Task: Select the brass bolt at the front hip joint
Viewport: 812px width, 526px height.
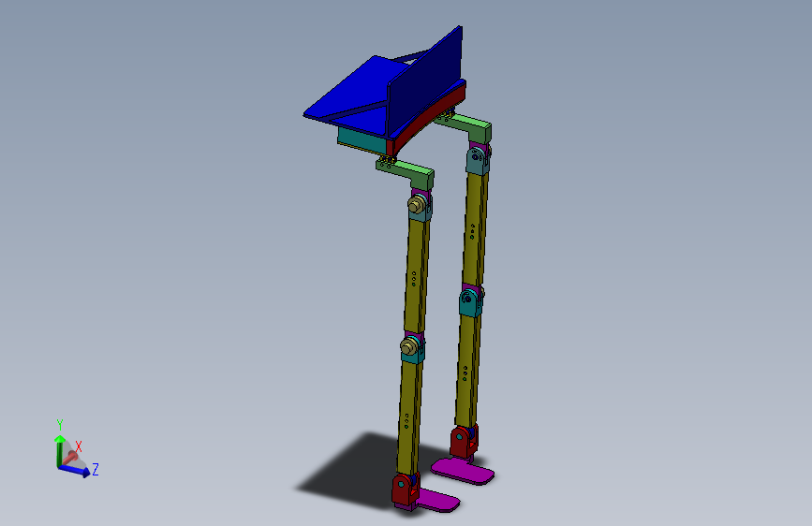Action: [x=415, y=205]
